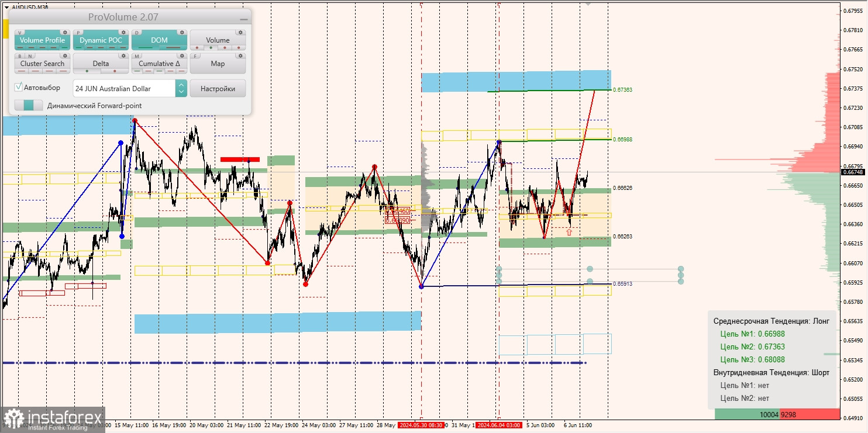The width and height of the screenshot is (868, 433).
Task: Click 'Цель №1: 0.66988' in info panel
Action: 752,334
